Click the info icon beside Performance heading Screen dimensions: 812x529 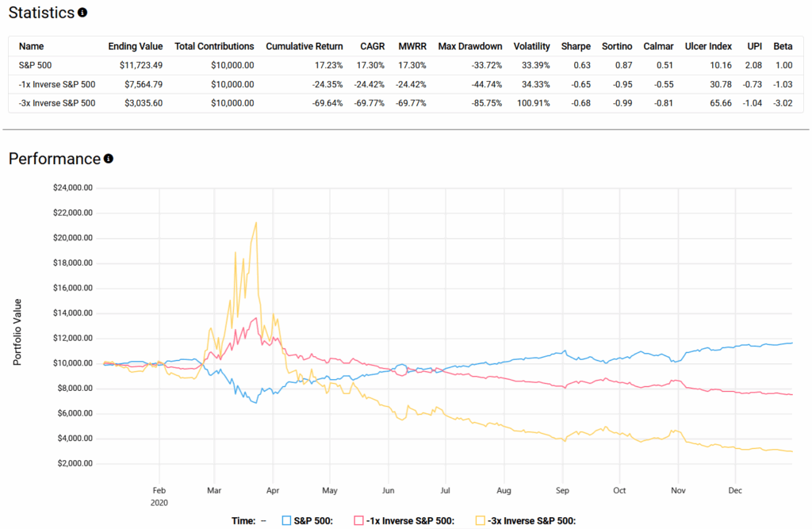109,159
